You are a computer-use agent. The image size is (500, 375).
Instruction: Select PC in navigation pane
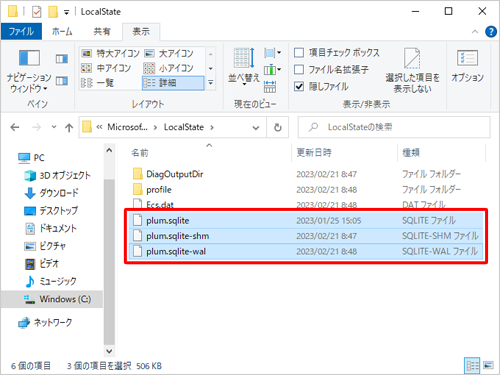pos(31,157)
